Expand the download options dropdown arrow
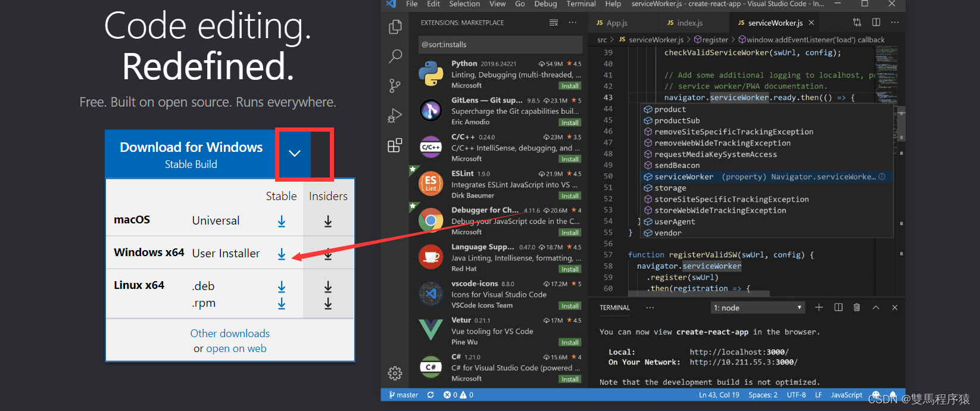The height and width of the screenshot is (411, 980). [294, 153]
